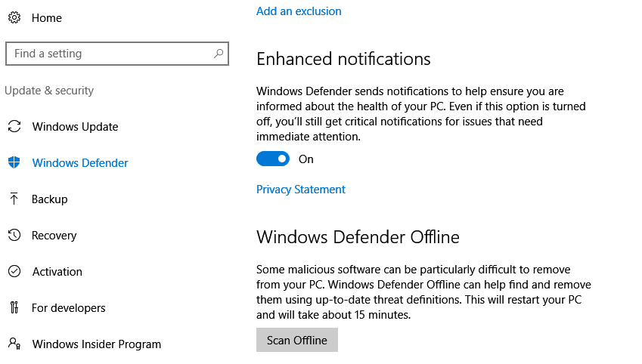Image resolution: width=642 pixels, height=364 pixels.
Task: Click the Backup upload arrow icon
Action: (14, 199)
